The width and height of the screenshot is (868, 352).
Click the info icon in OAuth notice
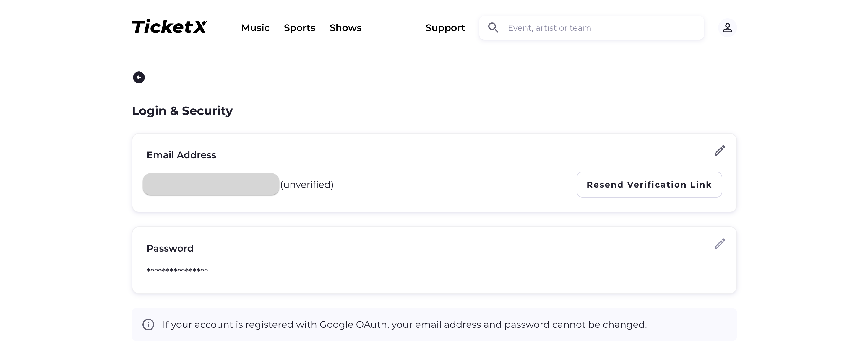[x=148, y=324]
